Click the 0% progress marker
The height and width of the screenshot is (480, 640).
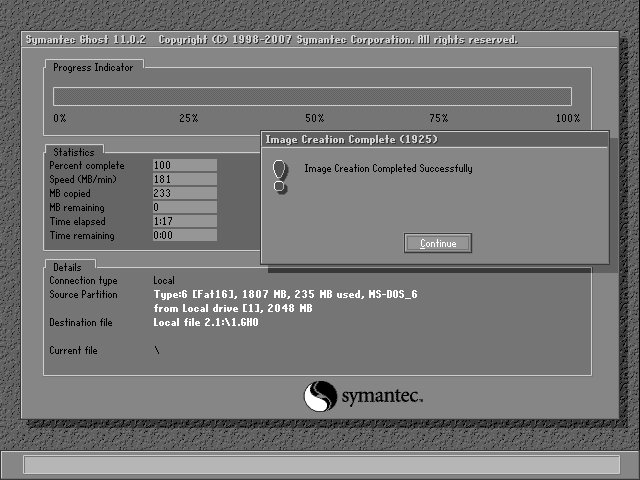pyautogui.click(x=60, y=118)
